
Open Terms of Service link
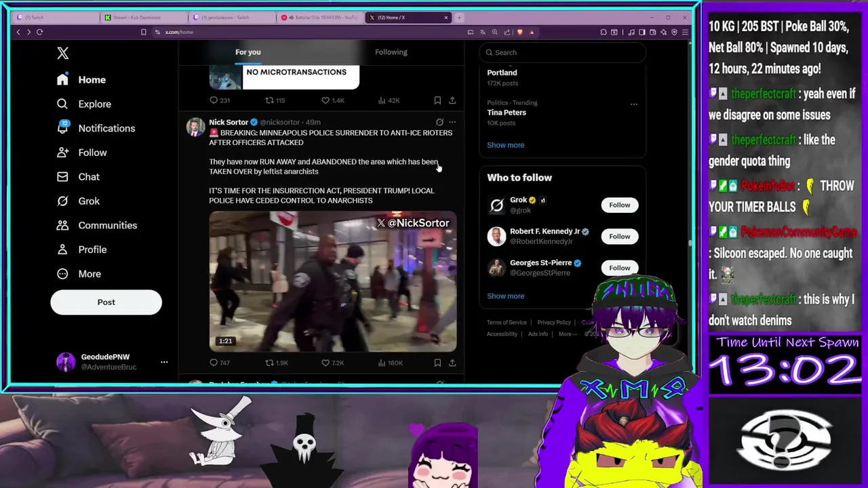507,323
